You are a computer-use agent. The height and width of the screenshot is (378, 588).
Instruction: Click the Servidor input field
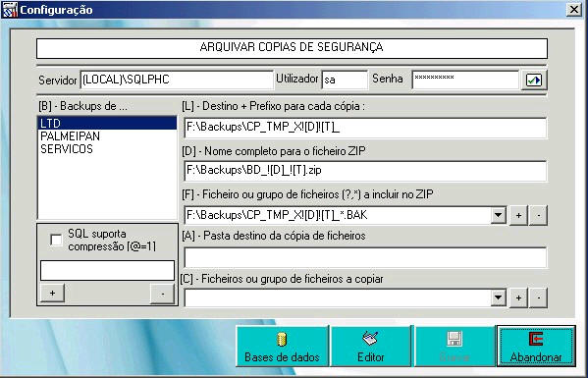coord(177,80)
